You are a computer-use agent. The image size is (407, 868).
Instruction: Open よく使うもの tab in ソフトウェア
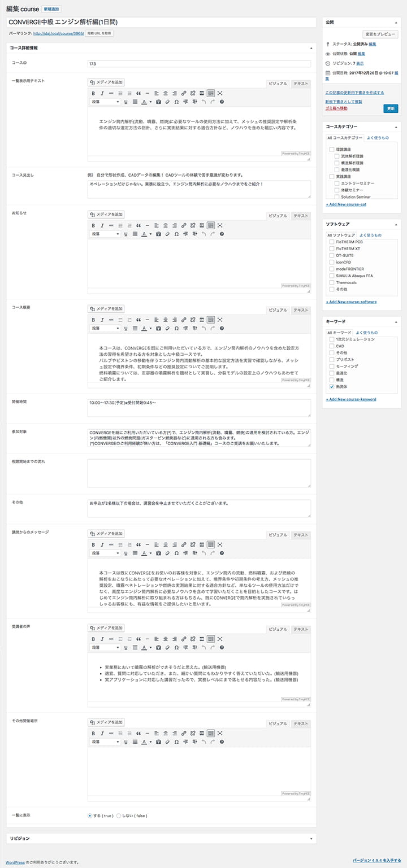370,235
